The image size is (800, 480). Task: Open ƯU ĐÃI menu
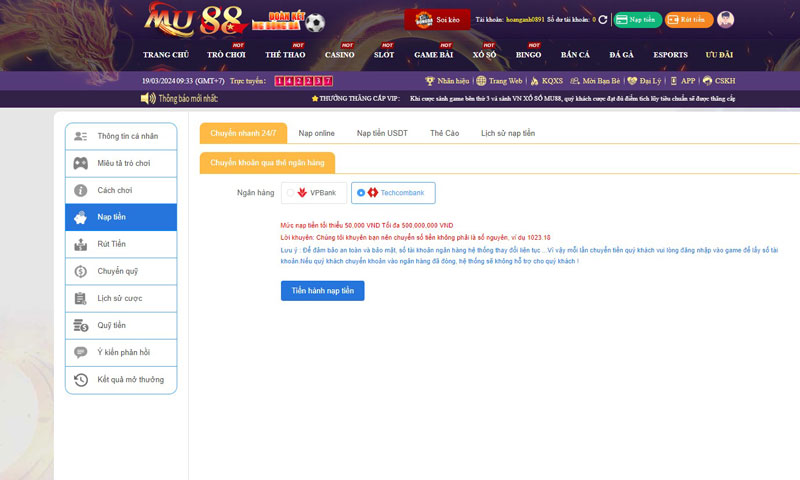[x=719, y=55]
